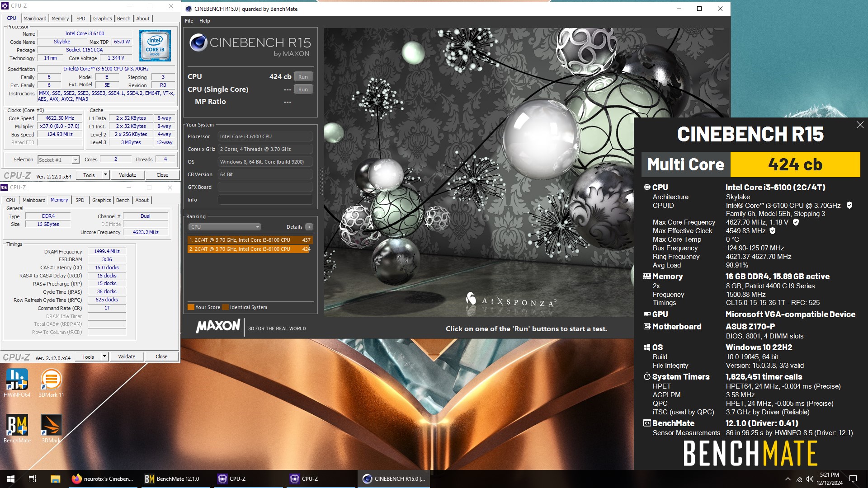Image resolution: width=868 pixels, height=488 pixels.
Task: Click the 424 cb Multi Core score
Action: 795,164
